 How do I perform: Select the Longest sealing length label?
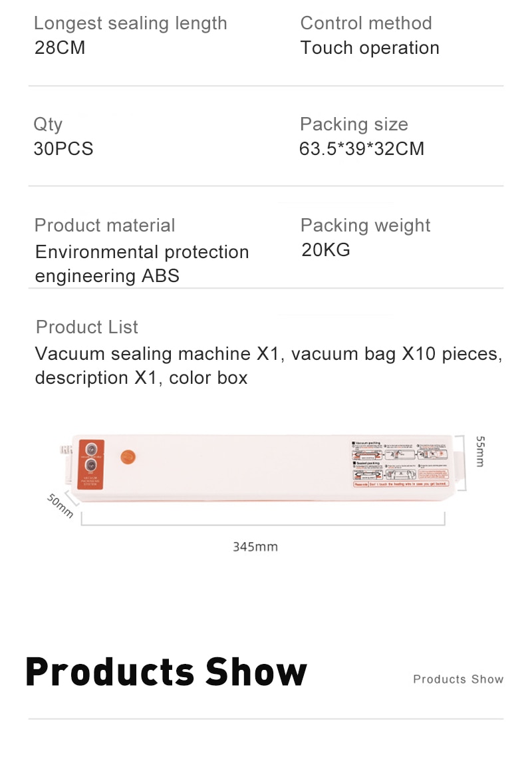[130, 23]
